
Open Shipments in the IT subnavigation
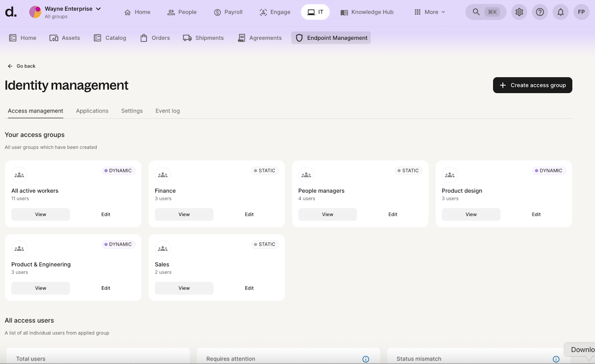[203, 38]
